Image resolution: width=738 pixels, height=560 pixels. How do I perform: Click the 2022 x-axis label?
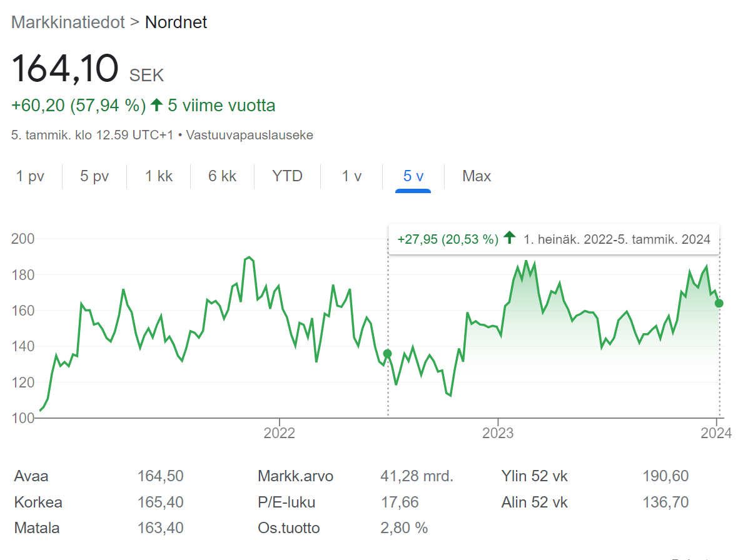pos(279,432)
